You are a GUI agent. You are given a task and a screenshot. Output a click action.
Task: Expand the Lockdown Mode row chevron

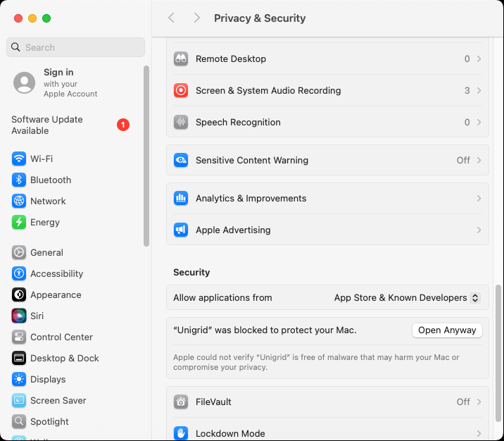point(479,433)
